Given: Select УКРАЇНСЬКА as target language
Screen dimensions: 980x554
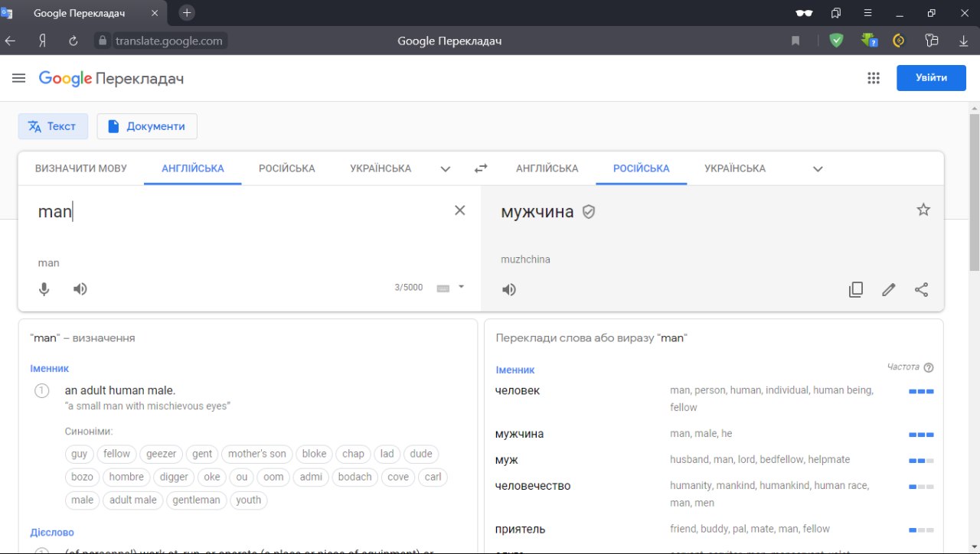Looking at the screenshot, I should pyautogui.click(x=735, y=168).
